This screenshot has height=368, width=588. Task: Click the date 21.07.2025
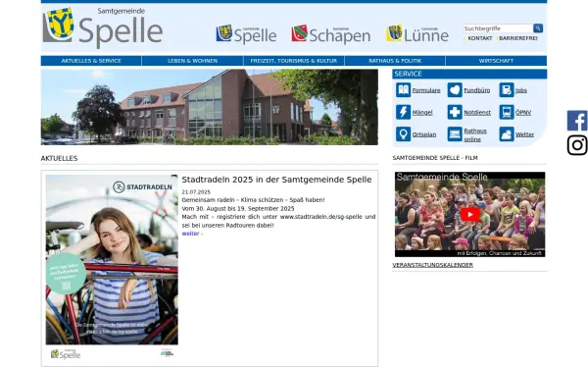(196, 192)
